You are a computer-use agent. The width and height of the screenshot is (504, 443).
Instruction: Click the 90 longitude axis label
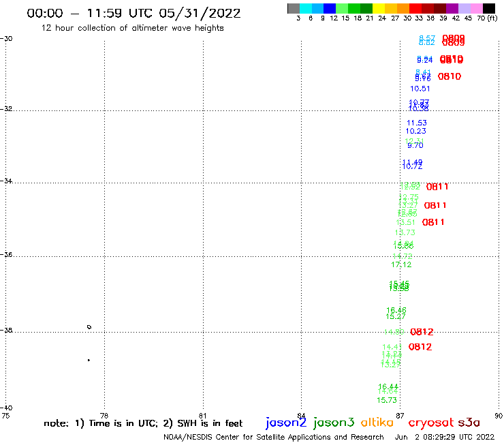[499, 416]
